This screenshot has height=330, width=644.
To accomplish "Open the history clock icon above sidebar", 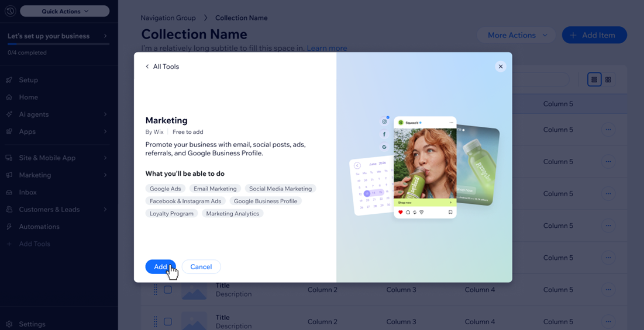I will tap(10, 11).
